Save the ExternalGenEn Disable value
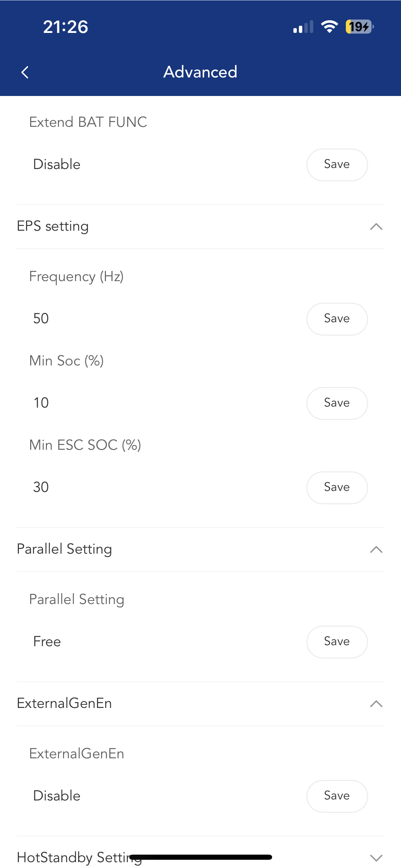401x868 pixels. pos(337,796)
